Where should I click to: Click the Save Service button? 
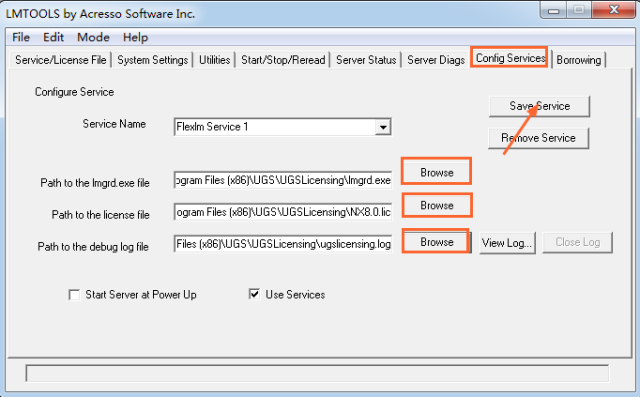click(539, 106)
